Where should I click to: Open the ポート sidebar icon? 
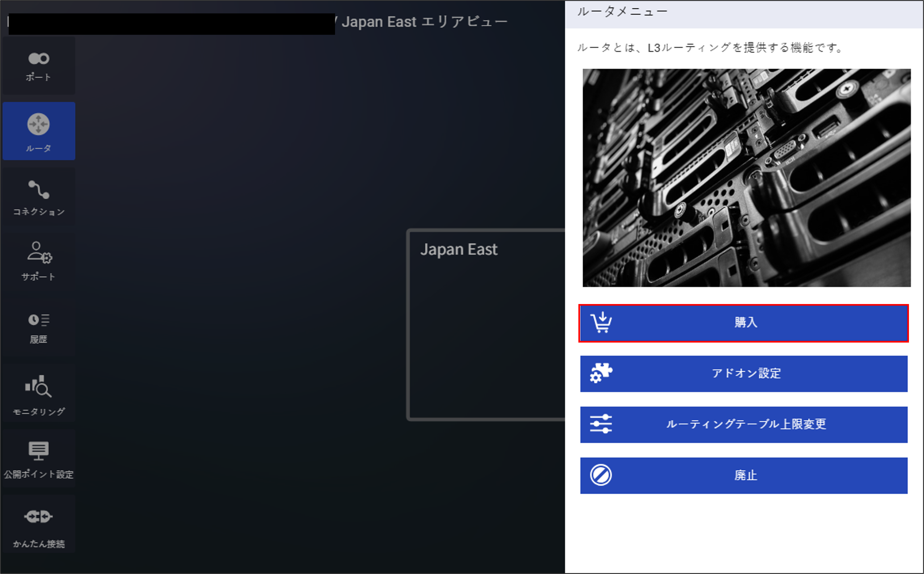[39, 66]
